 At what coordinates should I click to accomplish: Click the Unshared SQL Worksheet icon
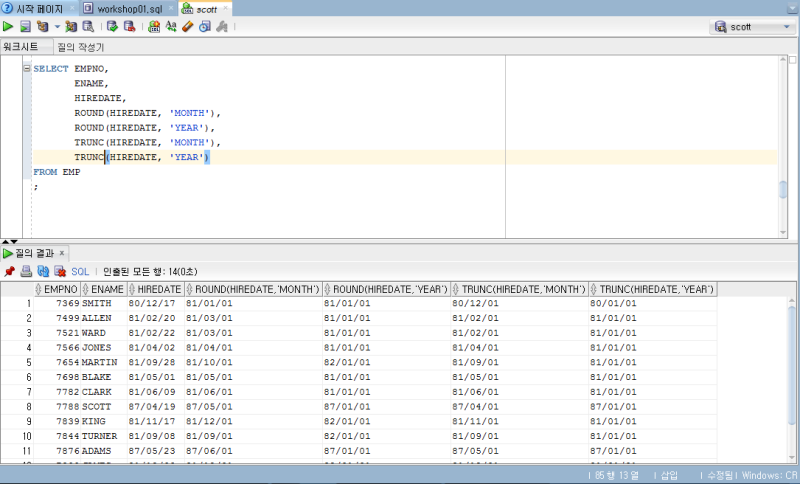pyautogui.click(x=154, y=27)
